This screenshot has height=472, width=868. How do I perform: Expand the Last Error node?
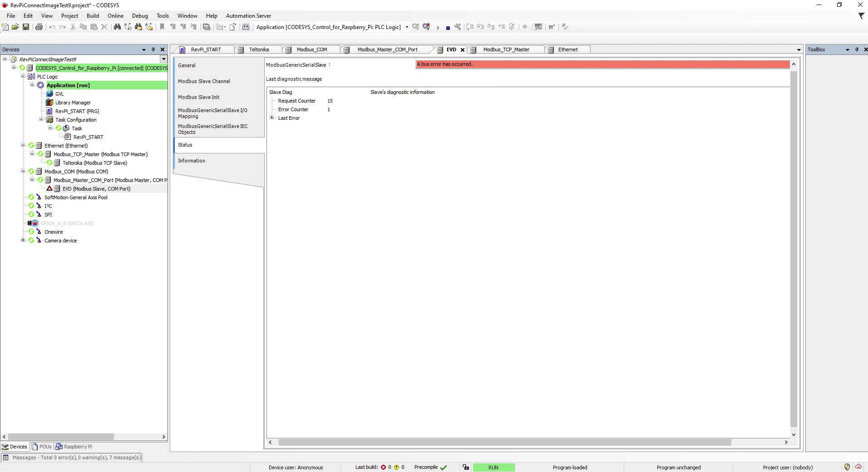[x=271, y=118]
